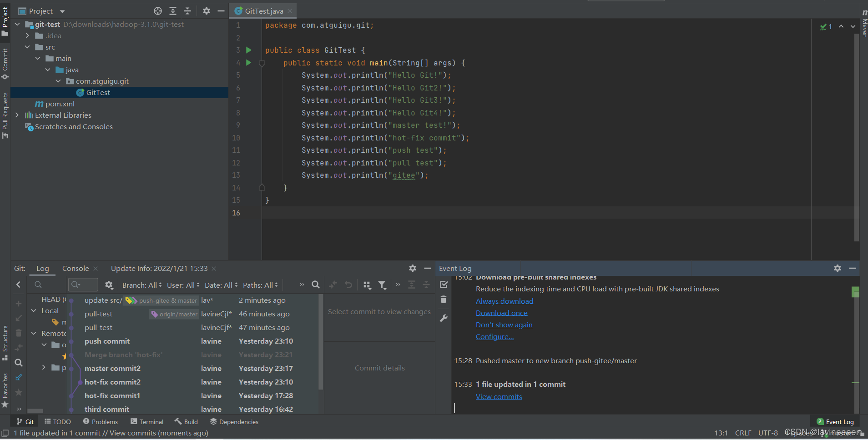Open the Date: All filter dropdown
This screenshot has width=868, height=440.
221,285
